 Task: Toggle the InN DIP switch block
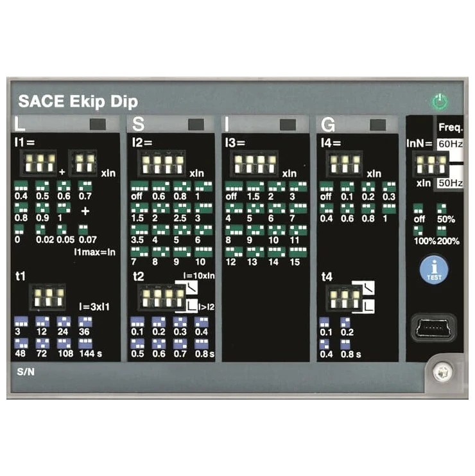click(x=431, y=164)
